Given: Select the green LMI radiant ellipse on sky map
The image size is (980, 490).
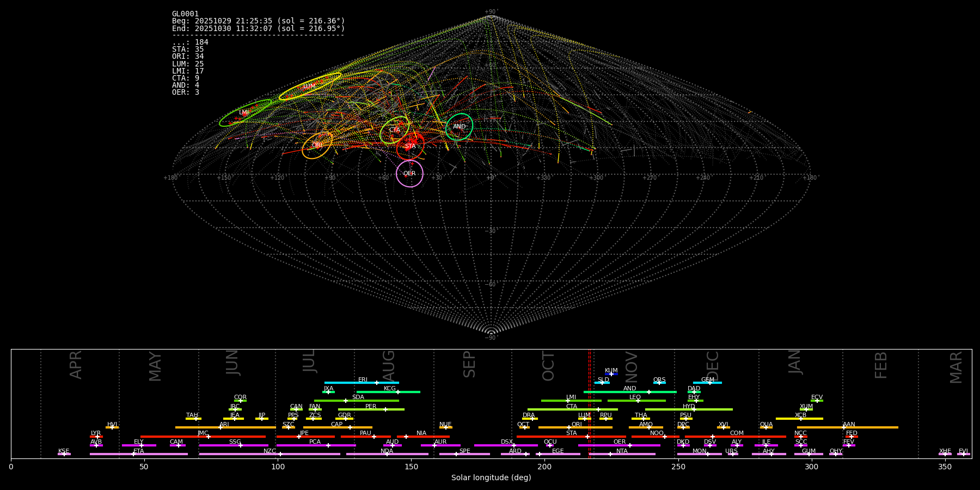Looking at the screenshot, I should click(244, 113).
